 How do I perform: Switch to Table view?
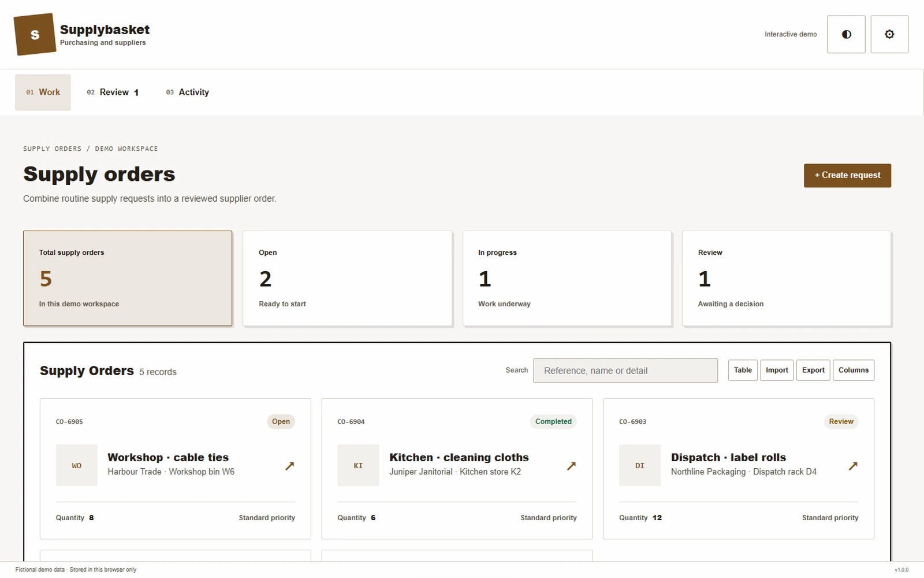pyautogui.click(x=743, y=370)
